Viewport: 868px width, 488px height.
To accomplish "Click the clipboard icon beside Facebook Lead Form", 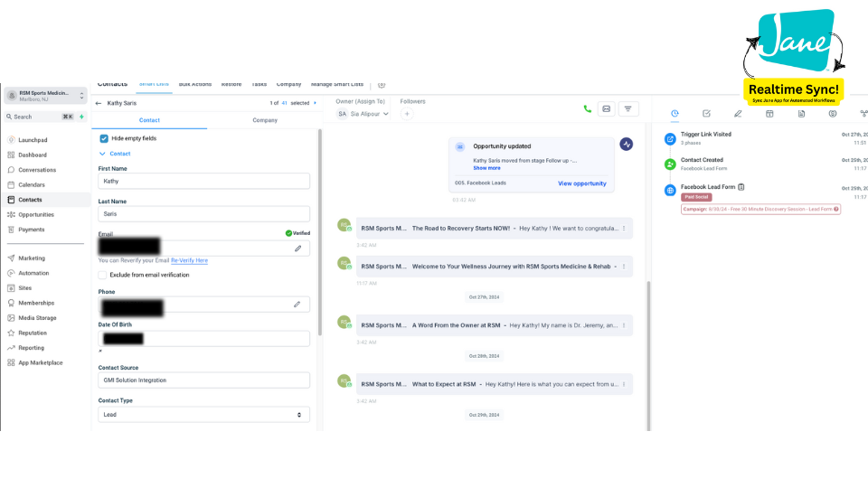I will click(x=741, y=187).
